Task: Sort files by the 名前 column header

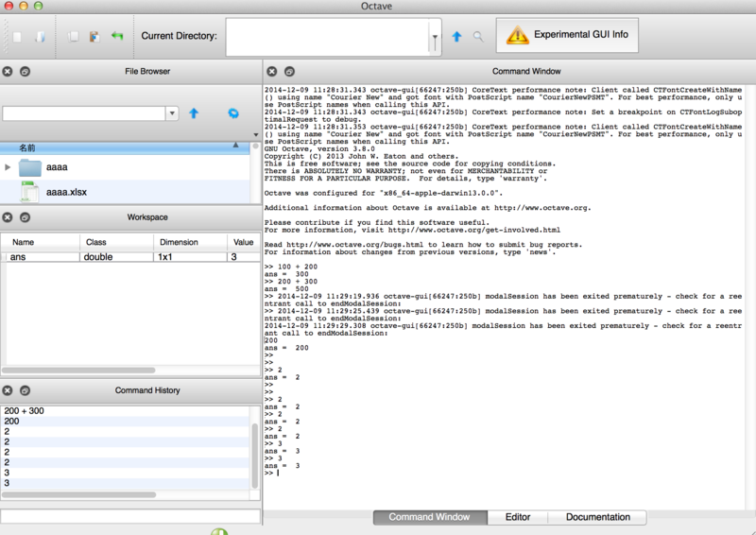Action: [125, 147]
